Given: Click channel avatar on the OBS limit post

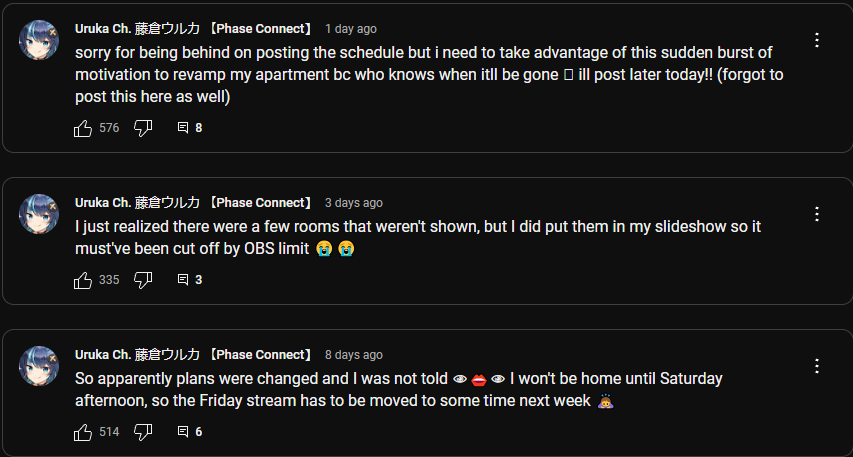Looking at the screenshot, I should click(39, 214).
